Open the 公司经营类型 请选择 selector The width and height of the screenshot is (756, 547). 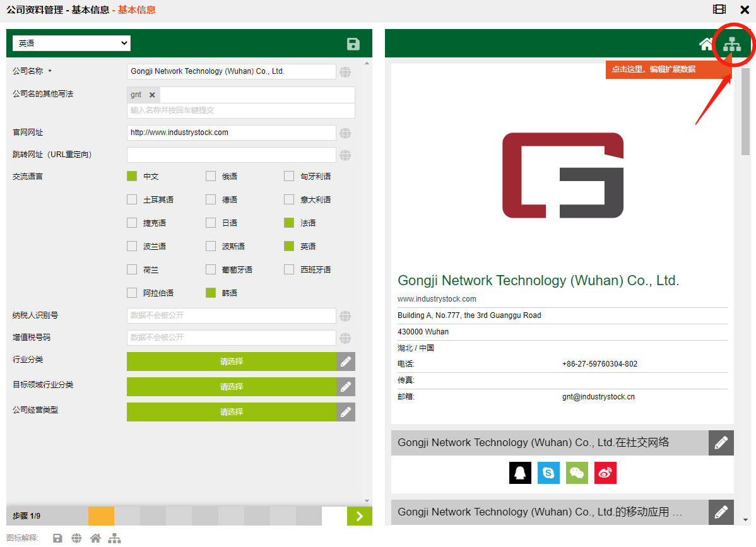tap(232, 412)
